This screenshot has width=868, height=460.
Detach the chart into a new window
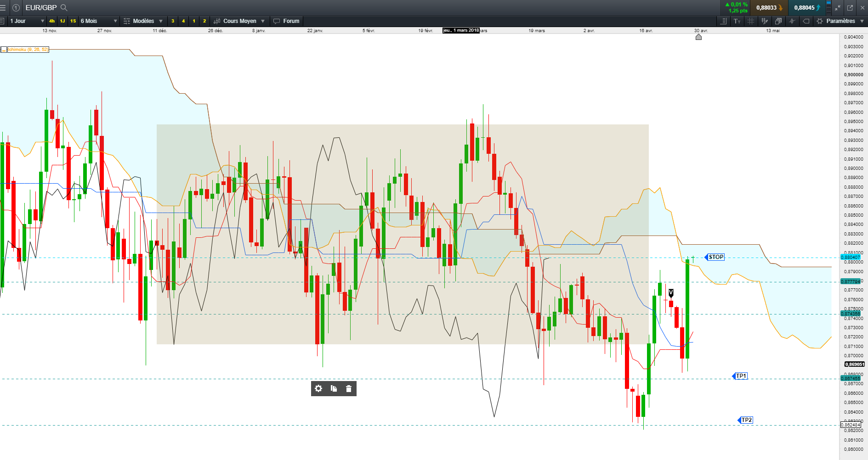850,8
